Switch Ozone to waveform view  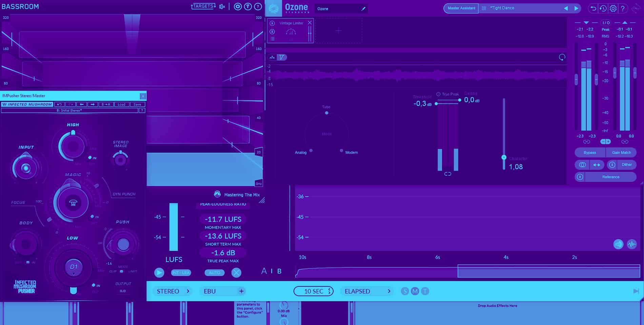coord(272,58)
